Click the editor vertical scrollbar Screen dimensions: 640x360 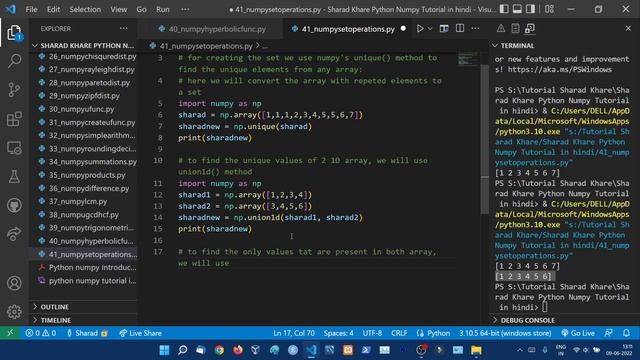tap(484, 139)
